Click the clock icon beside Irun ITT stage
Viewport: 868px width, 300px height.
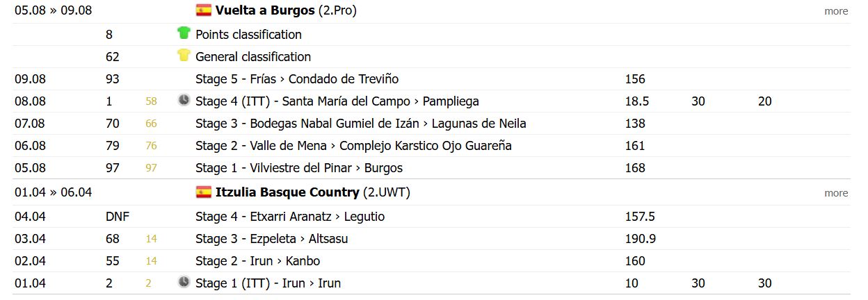[x=184, y=283]
